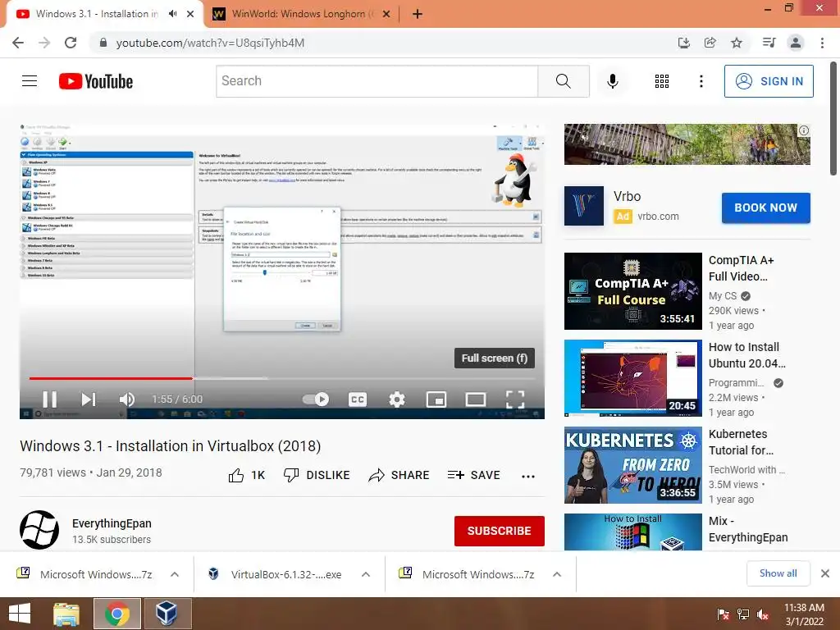Click the install app icon in the address bar

point(684,43)
